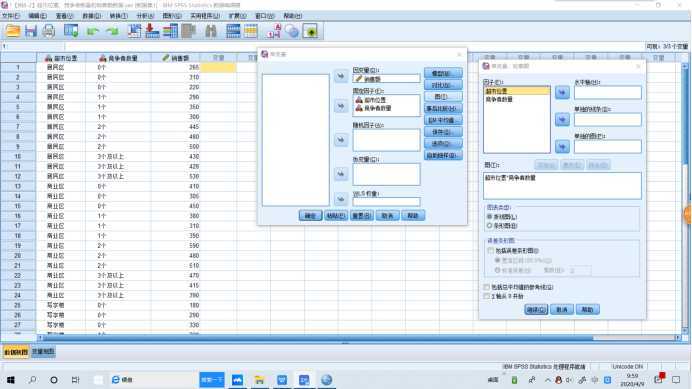
Task: Click the Find binoculars toolbar icon
Action: (x=211, y=31)
